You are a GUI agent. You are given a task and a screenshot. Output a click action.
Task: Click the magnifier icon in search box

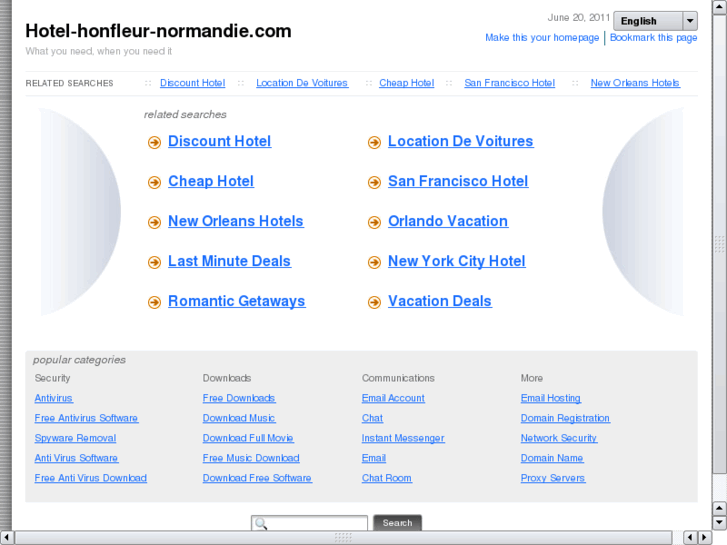pyautogui.click(x=261, y=524)
